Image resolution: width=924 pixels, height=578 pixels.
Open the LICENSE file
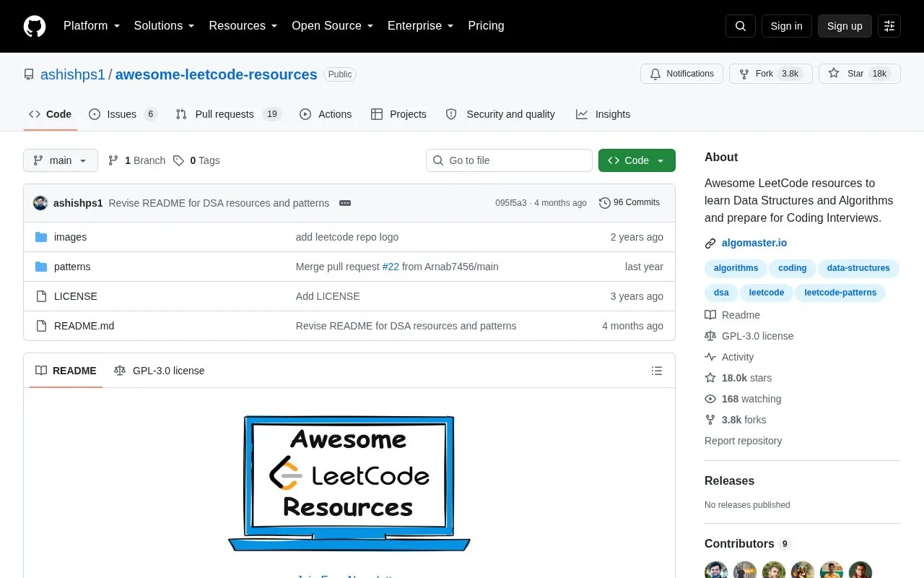pyautogui.click(x=76, y=296)
